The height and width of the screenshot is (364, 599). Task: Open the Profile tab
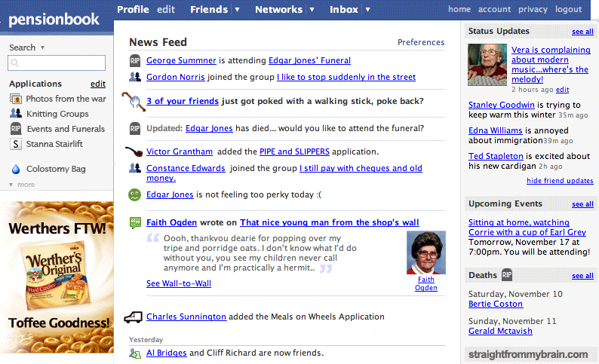pyautogui.click(x=133, y=10)
